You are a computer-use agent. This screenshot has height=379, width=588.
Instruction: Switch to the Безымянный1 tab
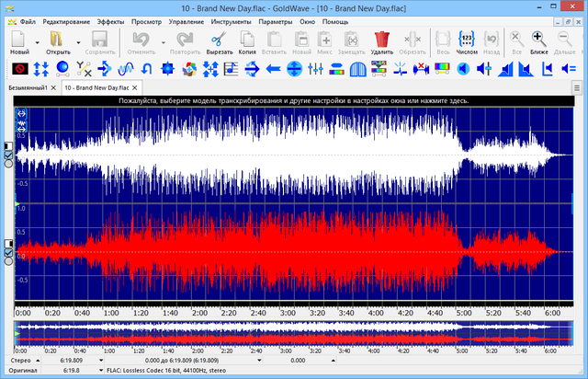coord(27,86)
